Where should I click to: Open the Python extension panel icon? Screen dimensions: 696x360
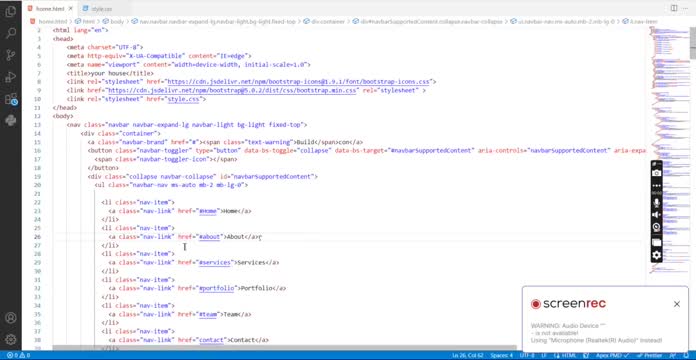pos(11,120)
